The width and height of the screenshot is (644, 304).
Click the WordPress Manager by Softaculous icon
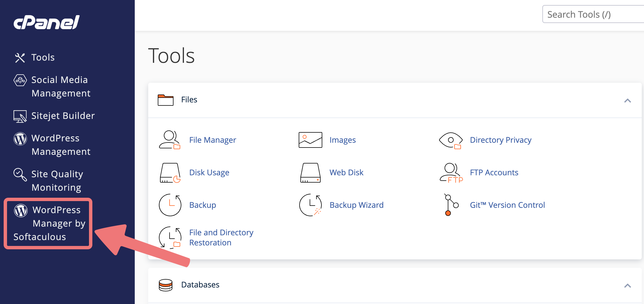click(21, 210)
